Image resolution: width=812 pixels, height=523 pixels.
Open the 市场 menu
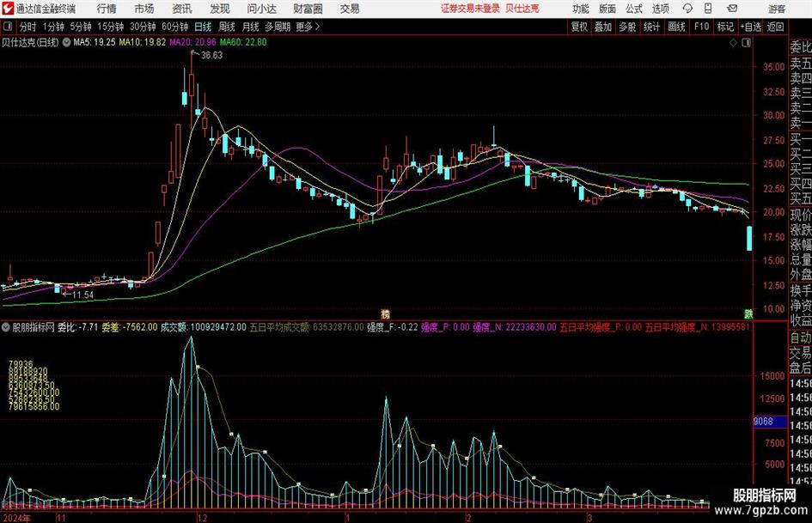pyautogui.click(x=144, y=9)
